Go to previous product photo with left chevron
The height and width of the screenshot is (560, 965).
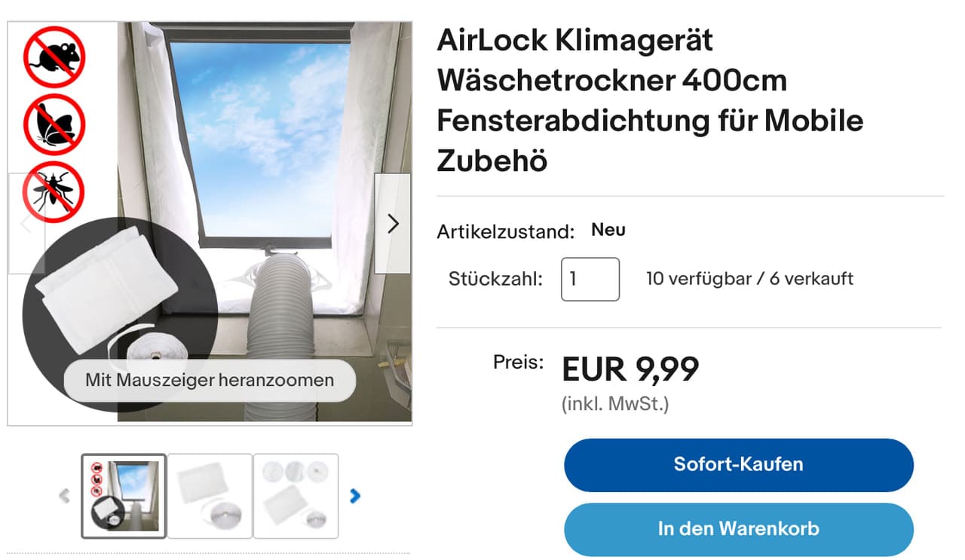point(26,223)
